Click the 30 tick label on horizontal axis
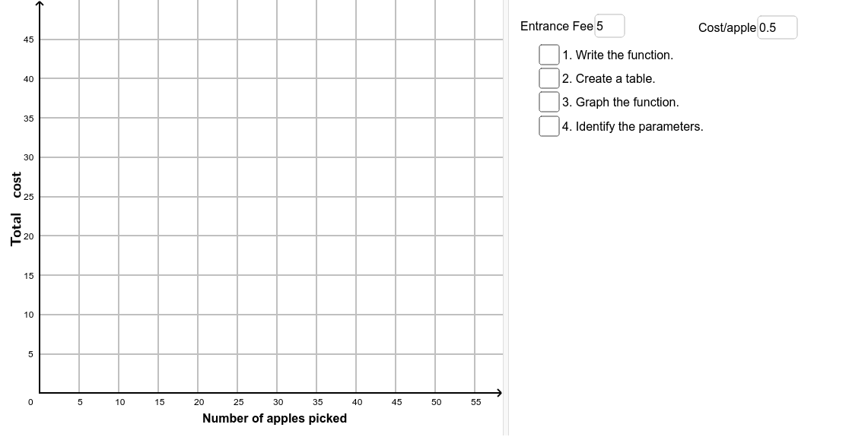This screenshot has width=868, height=437. pyautogui.click(x=278, y=402)
